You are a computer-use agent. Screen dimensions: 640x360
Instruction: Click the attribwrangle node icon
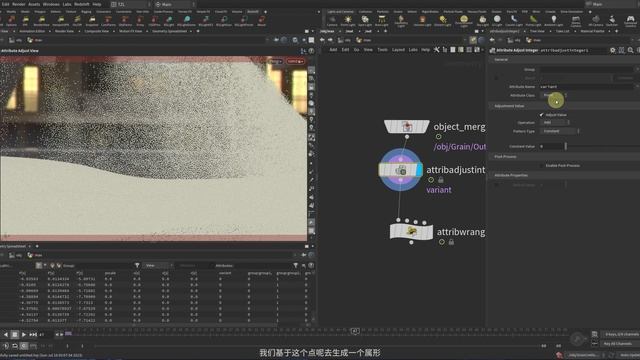pyautogui.click(x=411, y=231)
